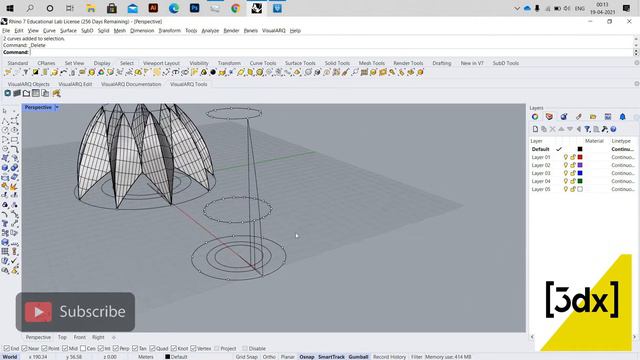
Task: Switch to the Surface Tools toolbar tab
Action: click(300, 63)
